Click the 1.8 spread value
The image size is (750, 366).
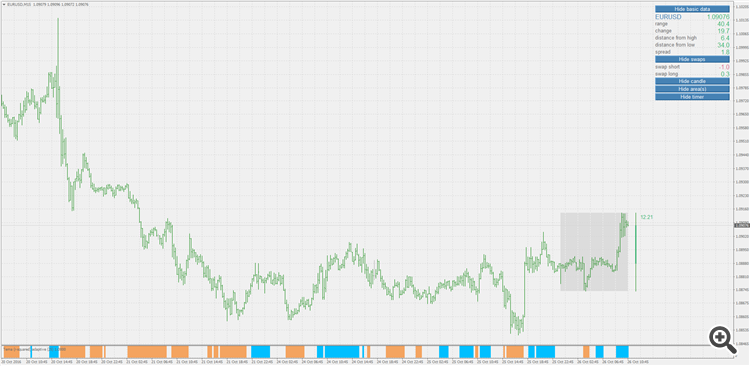(726, 52)
